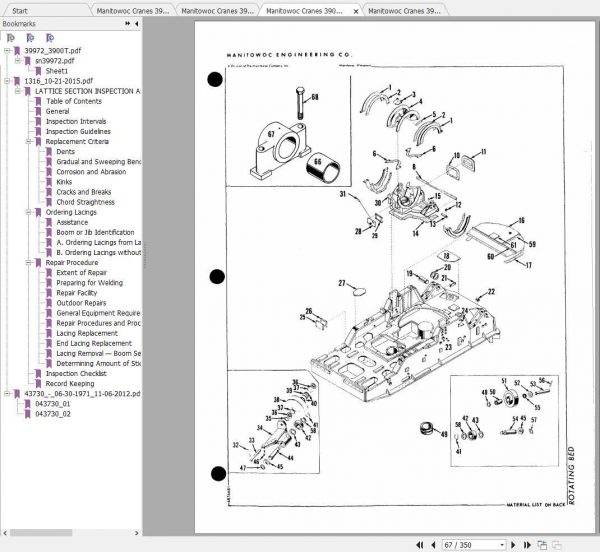Go to the first page
600x552 pixels.
pos(420,545)
